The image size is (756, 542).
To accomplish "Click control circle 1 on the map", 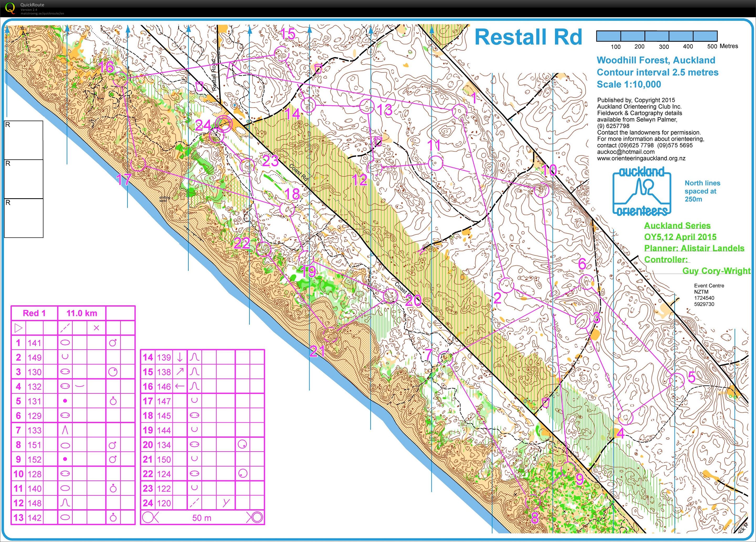I will (459, 111).
